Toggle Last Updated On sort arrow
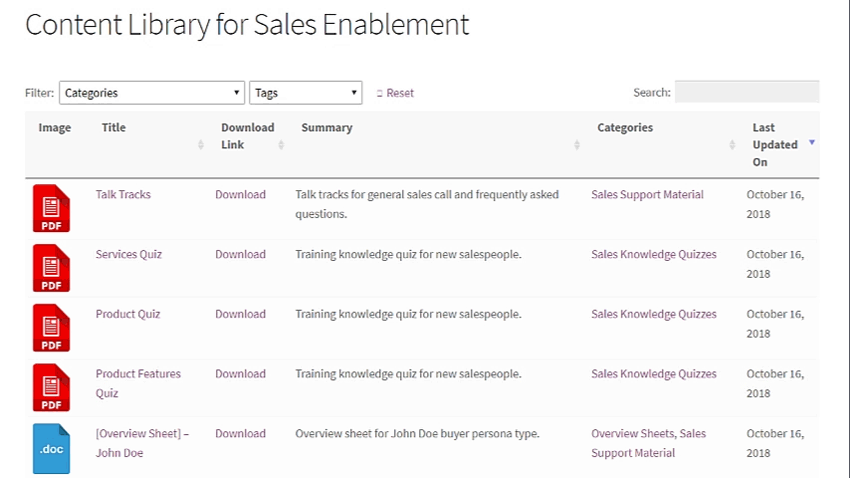This screenshot has height=478, width=850. [812, 143]
